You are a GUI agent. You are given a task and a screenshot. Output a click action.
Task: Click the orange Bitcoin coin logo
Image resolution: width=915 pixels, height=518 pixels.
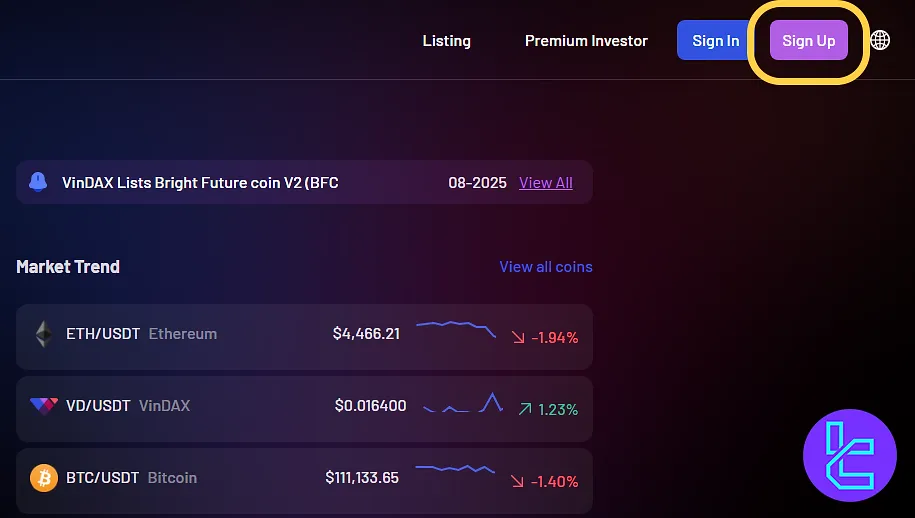[43, 478]
